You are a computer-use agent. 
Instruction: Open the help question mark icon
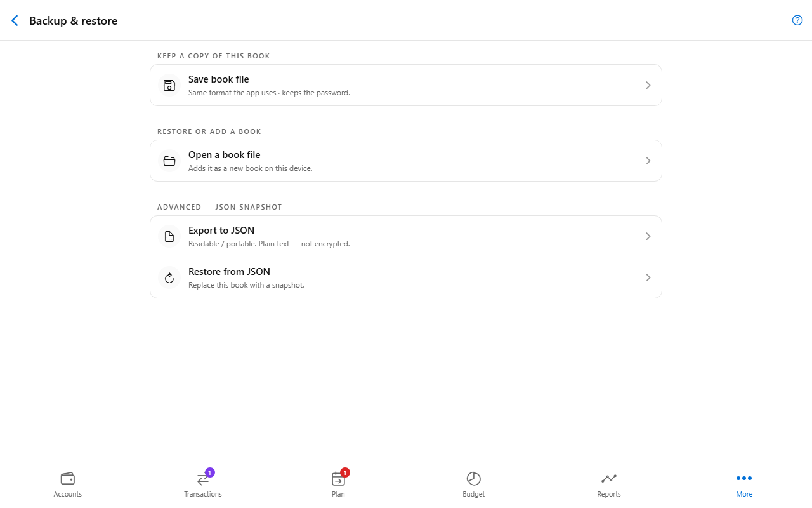click(x=797, y=20)
